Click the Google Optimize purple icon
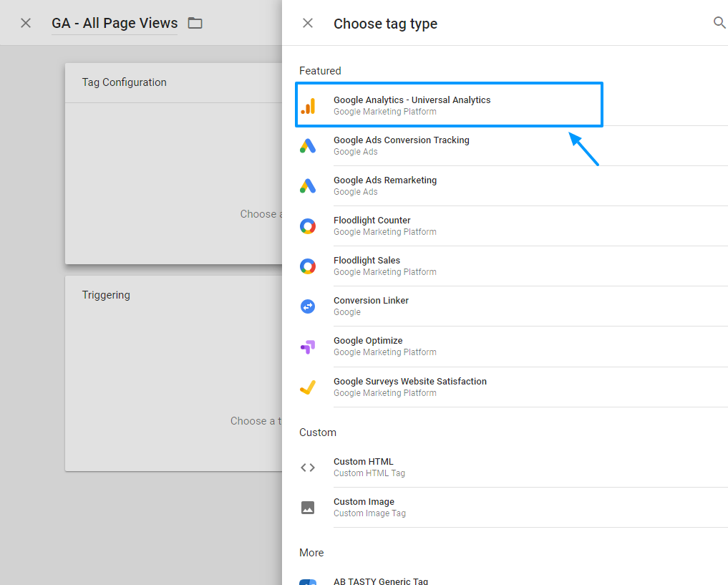728x585 pixels. click(x=308, y=347)
